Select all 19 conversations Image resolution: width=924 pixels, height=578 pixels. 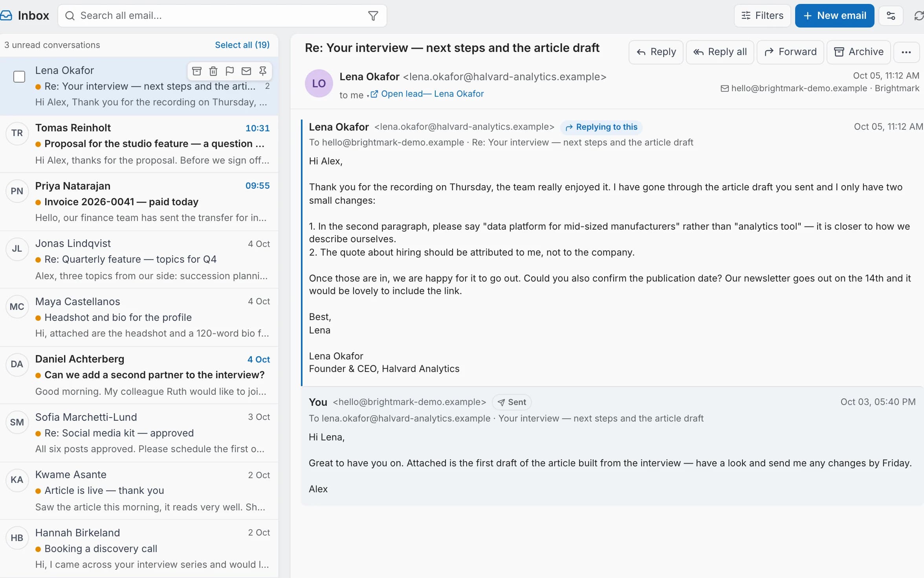[x=242, y=45]
